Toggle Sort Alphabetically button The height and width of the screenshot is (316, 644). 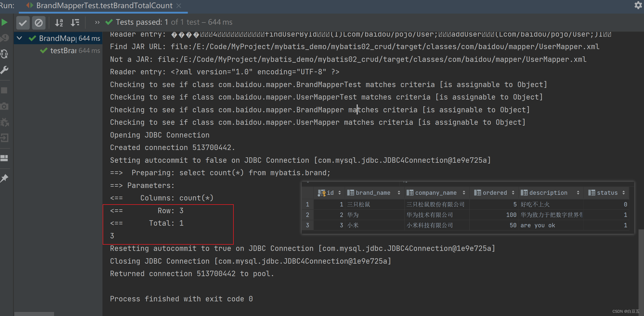click(59, 23)
